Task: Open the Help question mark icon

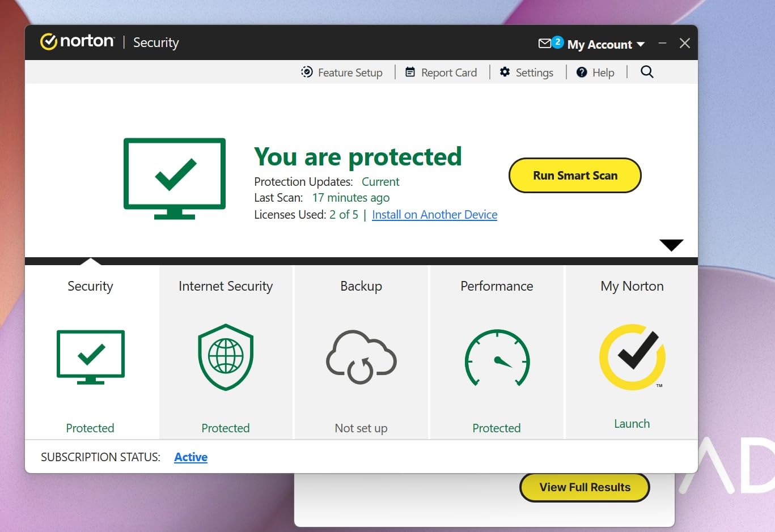Action: (x=582, y=72)
